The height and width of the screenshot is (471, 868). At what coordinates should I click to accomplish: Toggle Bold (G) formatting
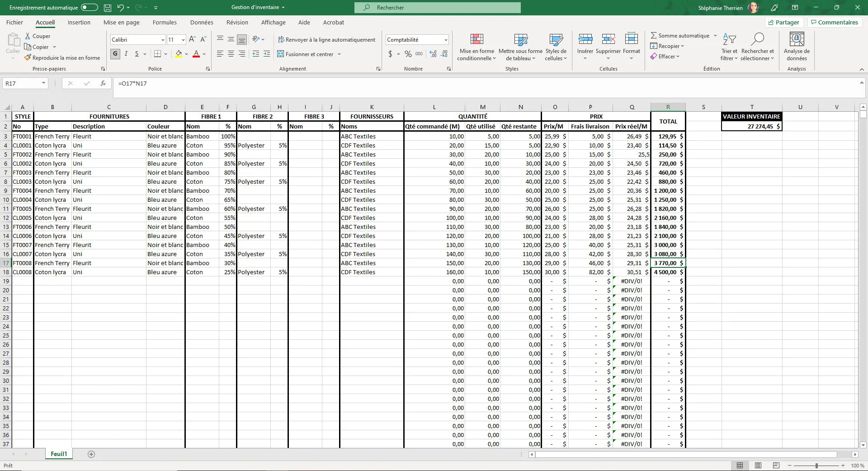click(x=115, y=54)
